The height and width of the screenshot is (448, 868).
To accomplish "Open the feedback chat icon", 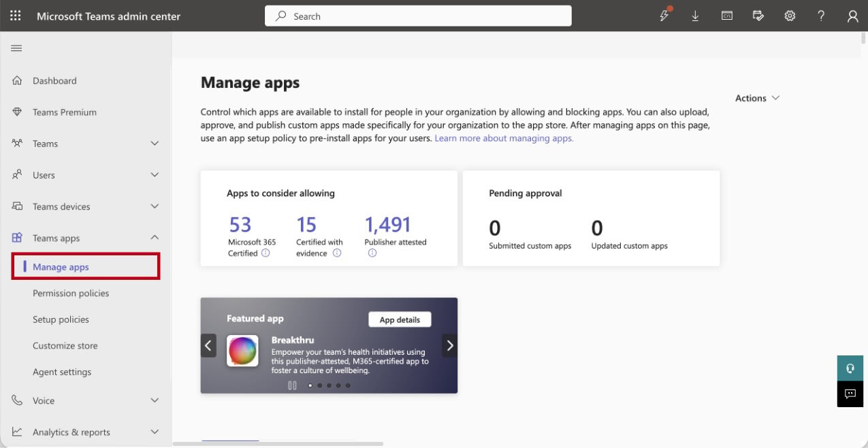I will 850,394.
